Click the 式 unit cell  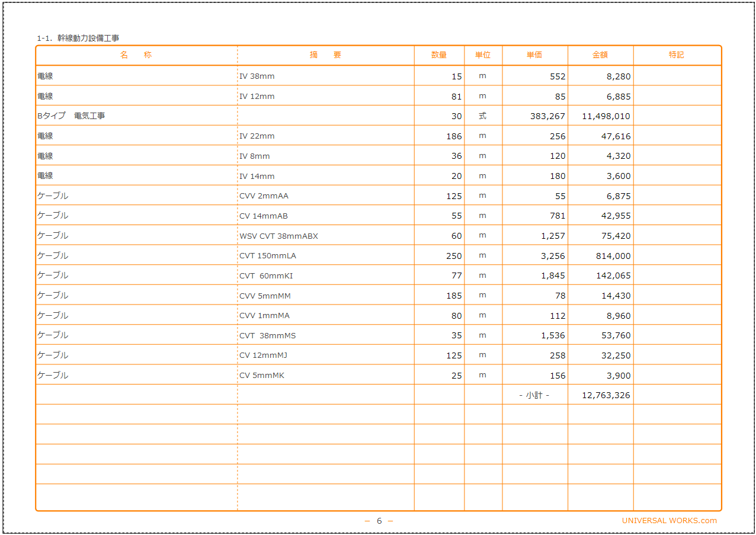[483, 116]
